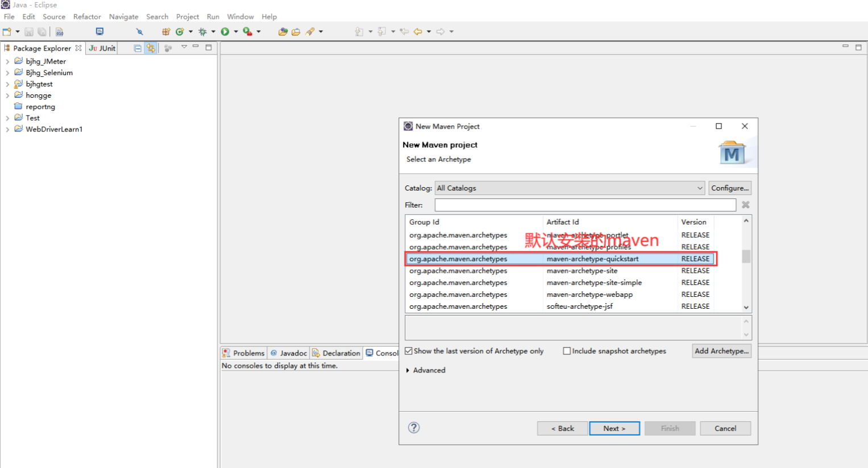The width and height of the screenshot is (868, 468).
Task: Open the Catalog All Catalogs combo box
Action: [570, 188]
